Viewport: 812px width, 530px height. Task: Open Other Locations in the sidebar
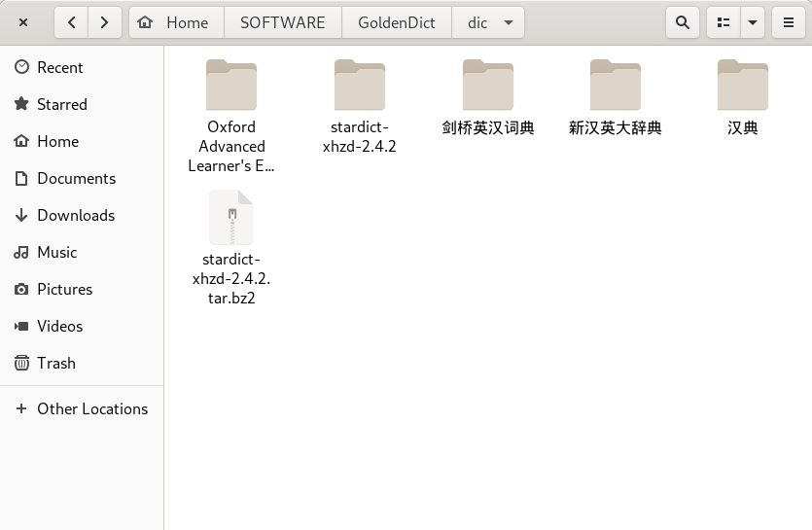point(82,408)
